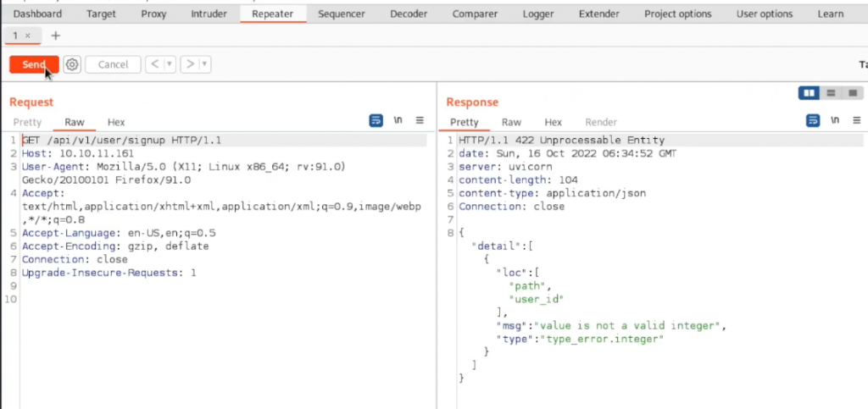Click the GET request line in editor
This screenshot has height=409, width=868.
coord(121,140)
